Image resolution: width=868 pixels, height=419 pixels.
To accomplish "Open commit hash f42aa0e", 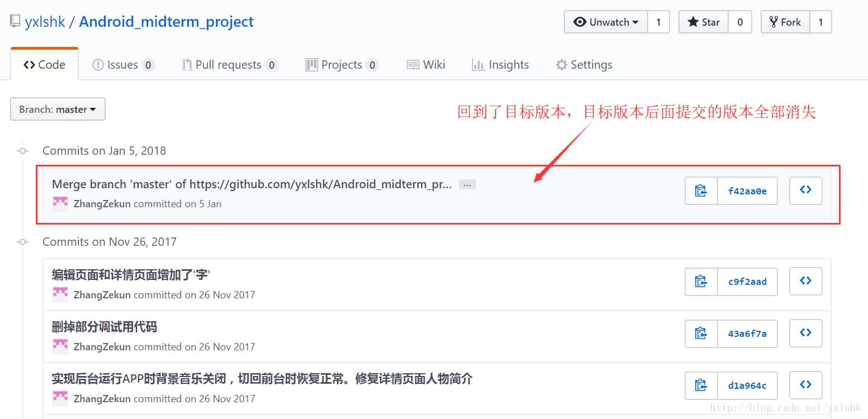I will 747,191.
